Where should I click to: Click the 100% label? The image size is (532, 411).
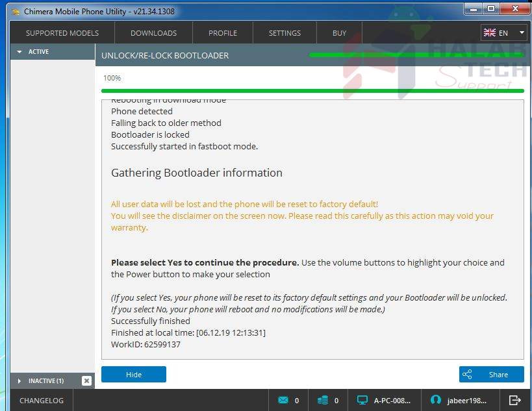coord(112,78)
